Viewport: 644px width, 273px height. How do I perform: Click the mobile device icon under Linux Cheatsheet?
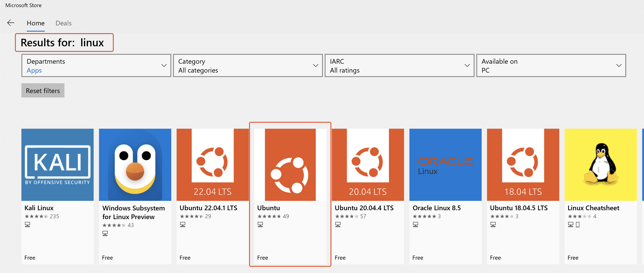pyautogui.click(x=578, y=225)
